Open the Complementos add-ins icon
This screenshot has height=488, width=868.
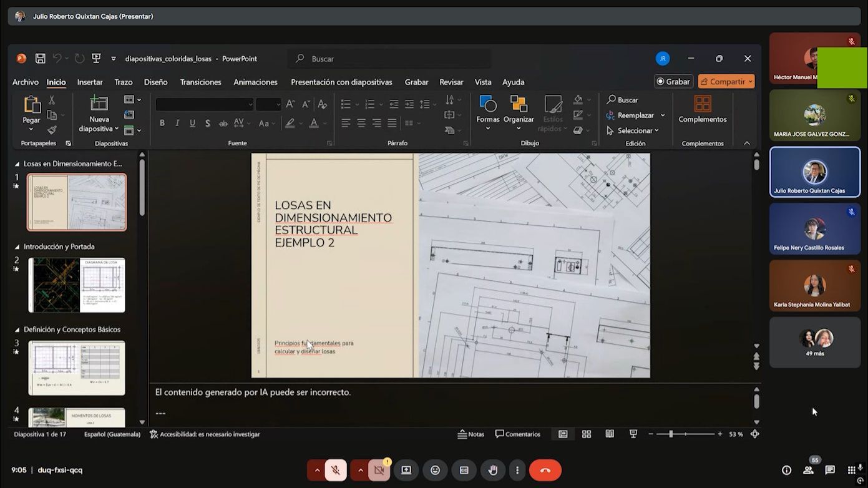[x=703, y=104]
